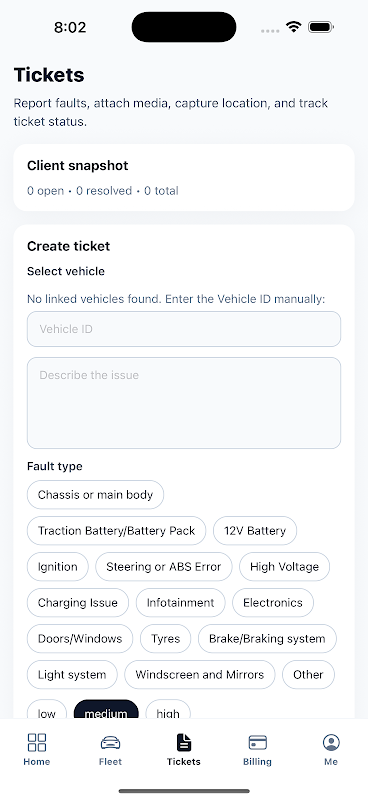
Task: Open Billing via card icon
Action: tap(257, 742)
